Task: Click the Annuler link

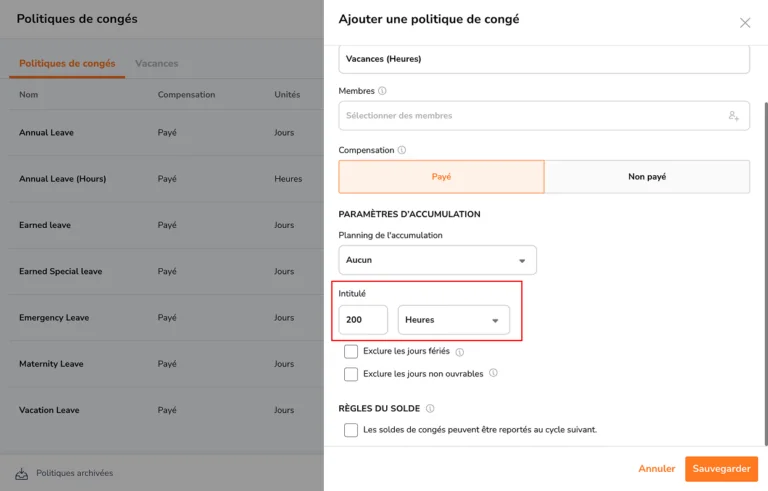Action: [656, 469]
